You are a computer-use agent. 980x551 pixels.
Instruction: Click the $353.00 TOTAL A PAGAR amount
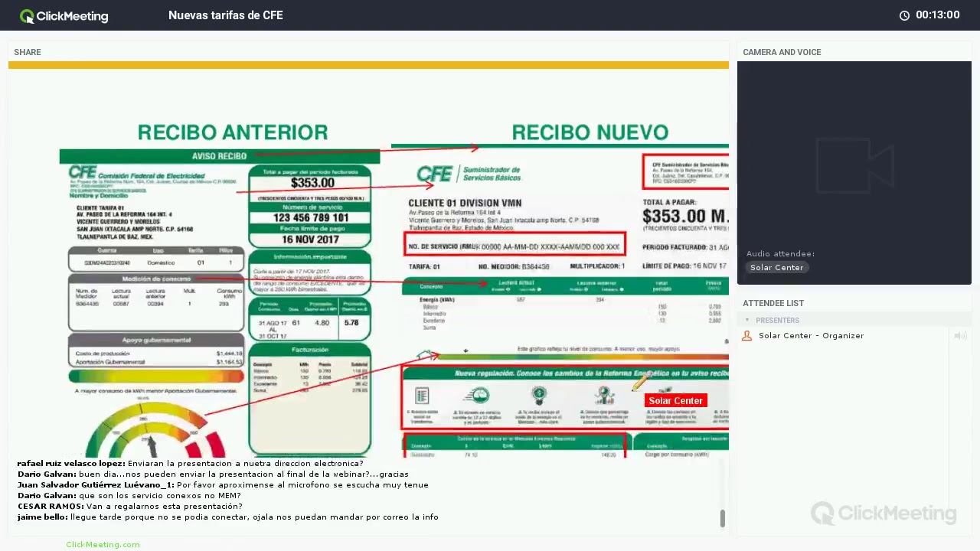[684, 217]
